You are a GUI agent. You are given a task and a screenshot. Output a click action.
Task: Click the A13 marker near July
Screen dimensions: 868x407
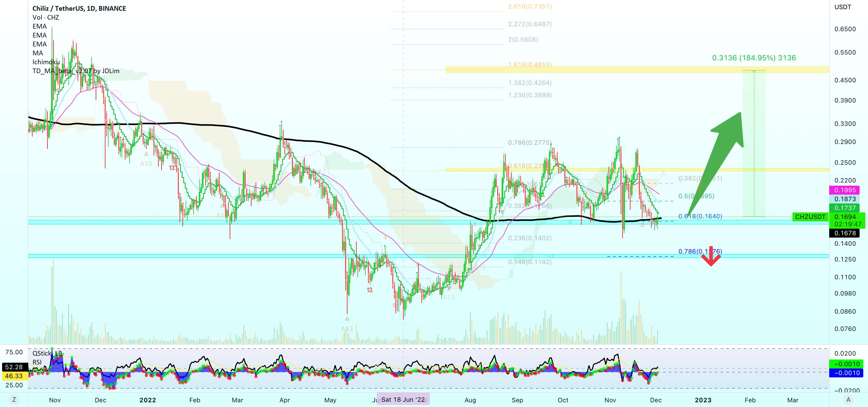pyautogui.click(x=448, y=297)
